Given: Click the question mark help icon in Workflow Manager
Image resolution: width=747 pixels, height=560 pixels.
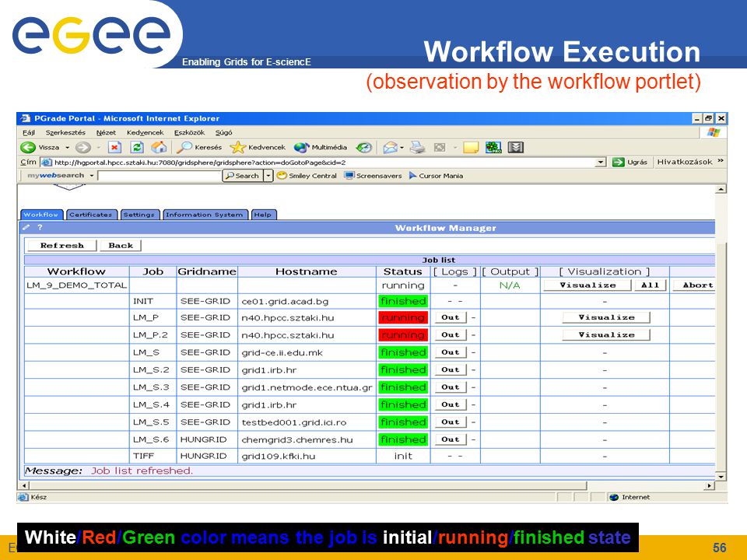Looking at the screenshot, I should 40,228.
